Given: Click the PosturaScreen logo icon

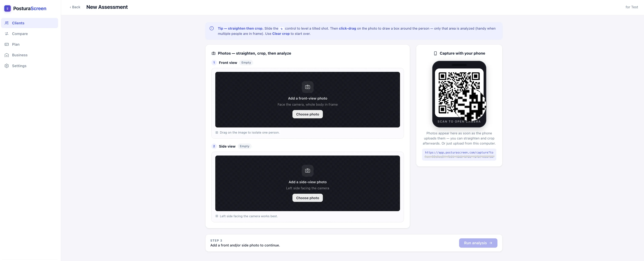Looking at the screenshot, I should 7,8.
